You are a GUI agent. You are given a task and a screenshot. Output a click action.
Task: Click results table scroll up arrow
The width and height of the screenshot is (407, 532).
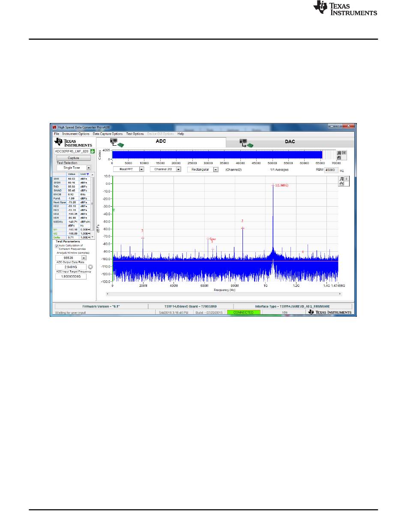click(x=93, y=174)
